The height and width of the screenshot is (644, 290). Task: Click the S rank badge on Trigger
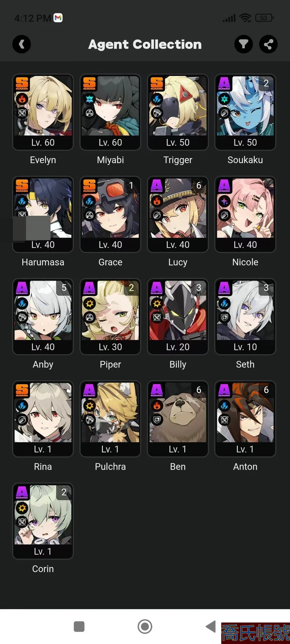click(157, 84)
